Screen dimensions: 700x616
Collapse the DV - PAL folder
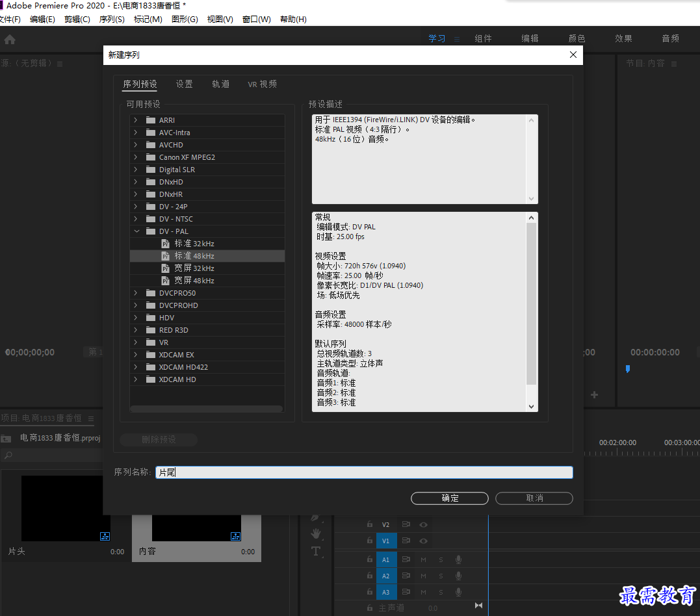pos(136,231)
